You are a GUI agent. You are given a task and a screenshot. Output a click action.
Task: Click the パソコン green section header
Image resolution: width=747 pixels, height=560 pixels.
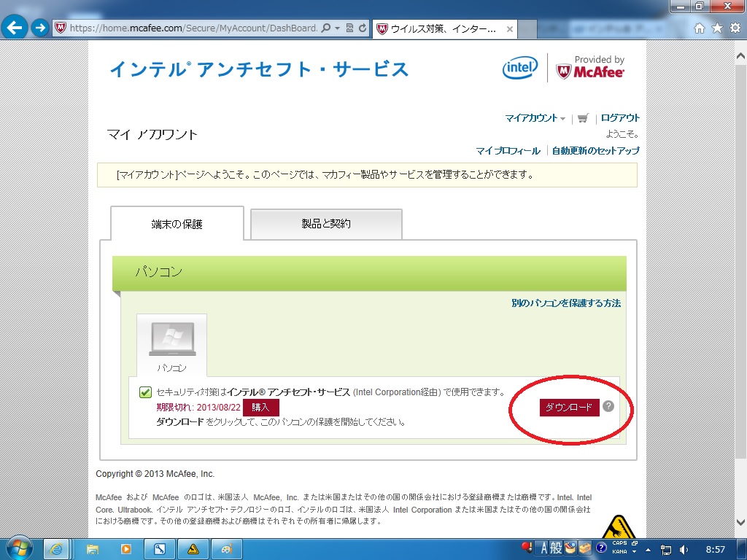369,273
